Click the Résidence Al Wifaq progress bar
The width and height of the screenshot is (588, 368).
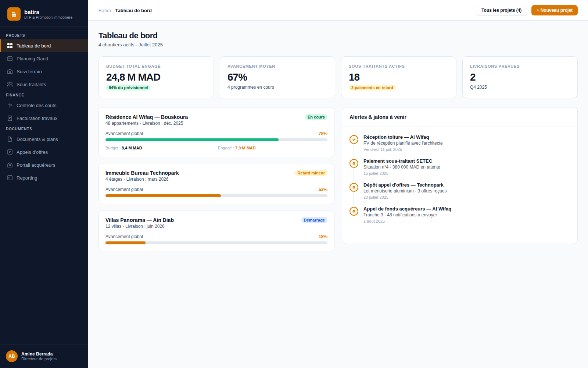point(216,140)
